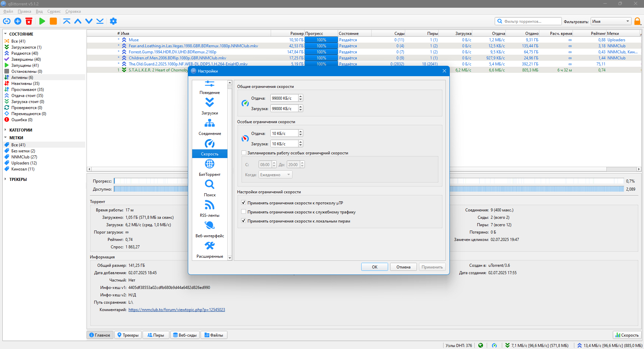Move torrent to top of queue icon

(67, 21)
